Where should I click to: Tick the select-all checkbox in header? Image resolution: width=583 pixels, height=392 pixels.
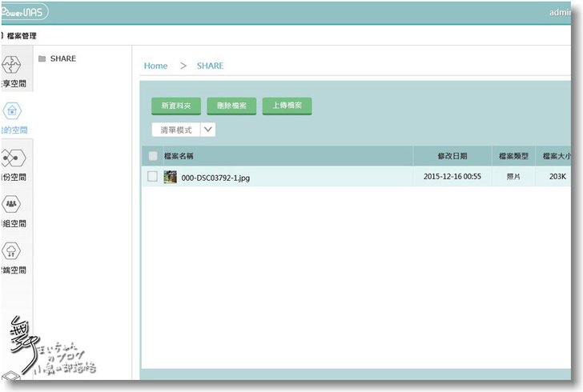(x=153, y=156)
